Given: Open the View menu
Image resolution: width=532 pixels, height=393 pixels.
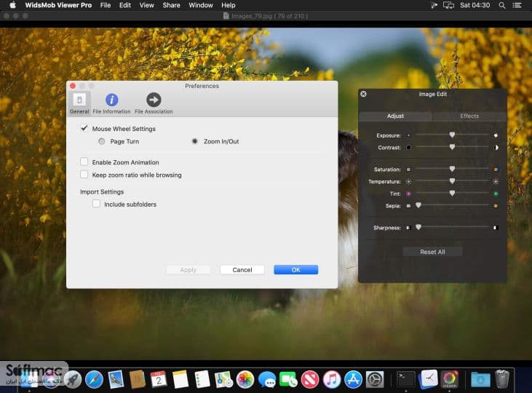Looking at the screenshot, I should 146,5.
